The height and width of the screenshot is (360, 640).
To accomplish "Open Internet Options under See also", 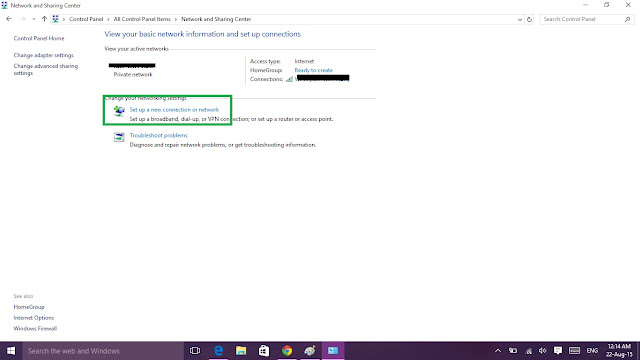I will tap(33, 318).
